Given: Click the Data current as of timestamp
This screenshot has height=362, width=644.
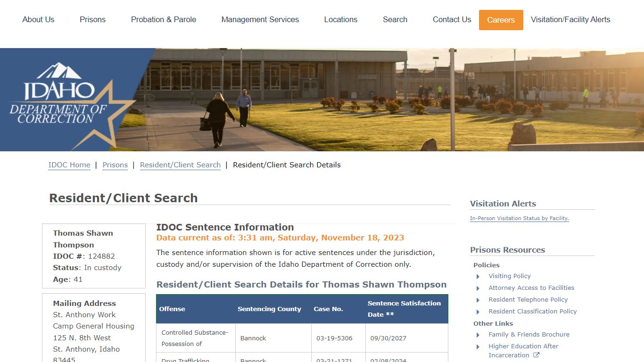Looking at the screenshot, I should tap(280, 238).
